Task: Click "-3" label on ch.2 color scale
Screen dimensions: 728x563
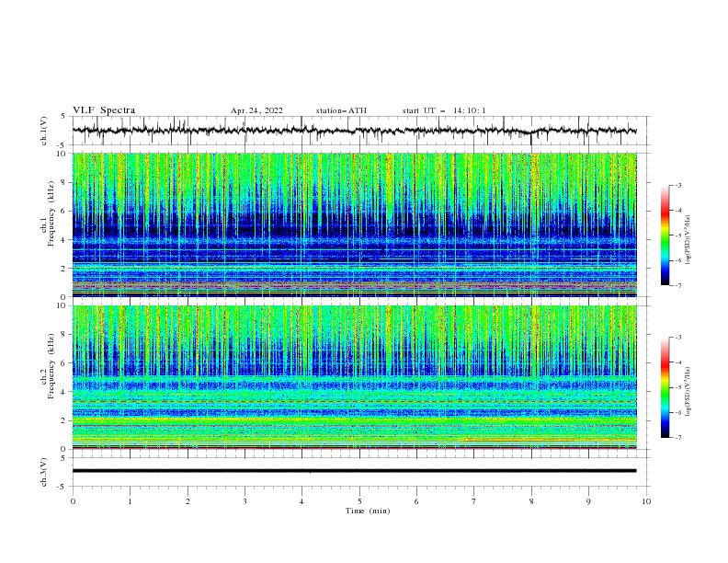Action: coord(677,338)
